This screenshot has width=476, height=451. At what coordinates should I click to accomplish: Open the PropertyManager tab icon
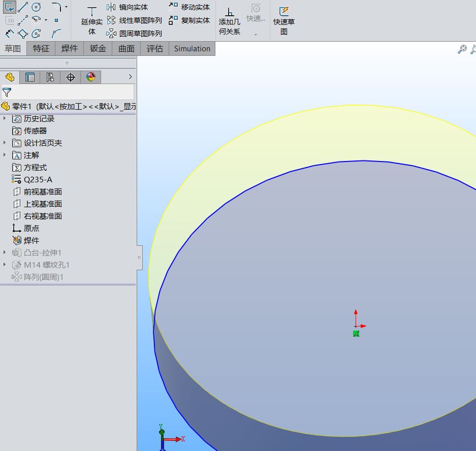point(30,77)
